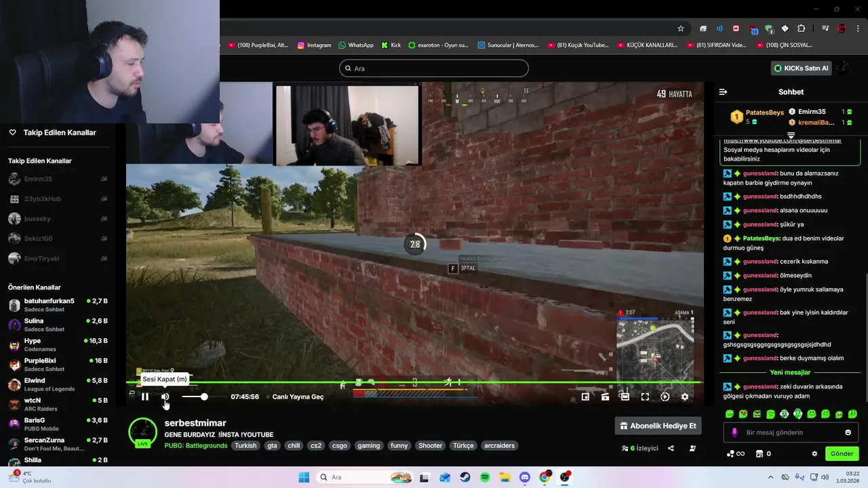Open Steam from the Windows taskbar
Viewport: 868px width, 488px height.
(x=465, y=477)
